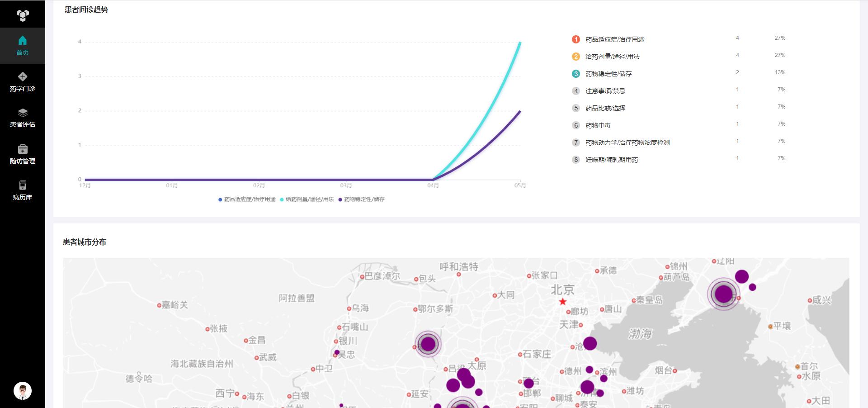The width and height of the screenshot is (868, 408).
Task: Open the 患者评估 section
Action: pyautogui.click(x=23, y=118)
